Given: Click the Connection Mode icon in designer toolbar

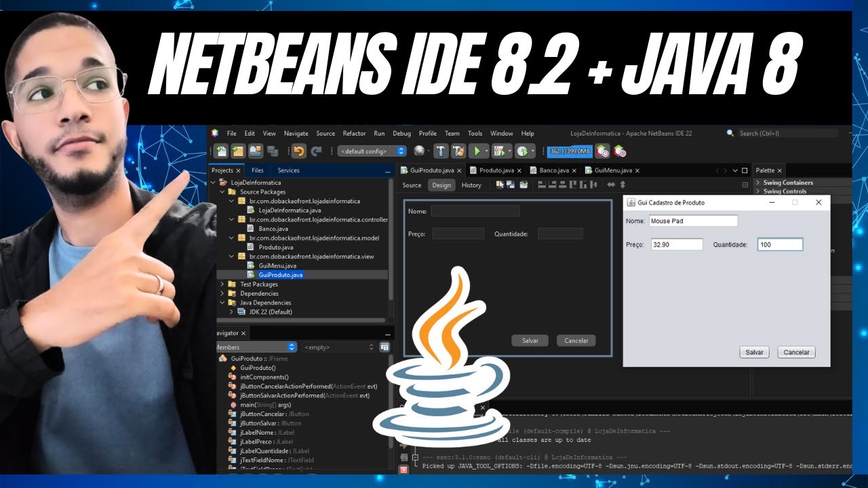Looking at the screenshot, I should point(511,185).
